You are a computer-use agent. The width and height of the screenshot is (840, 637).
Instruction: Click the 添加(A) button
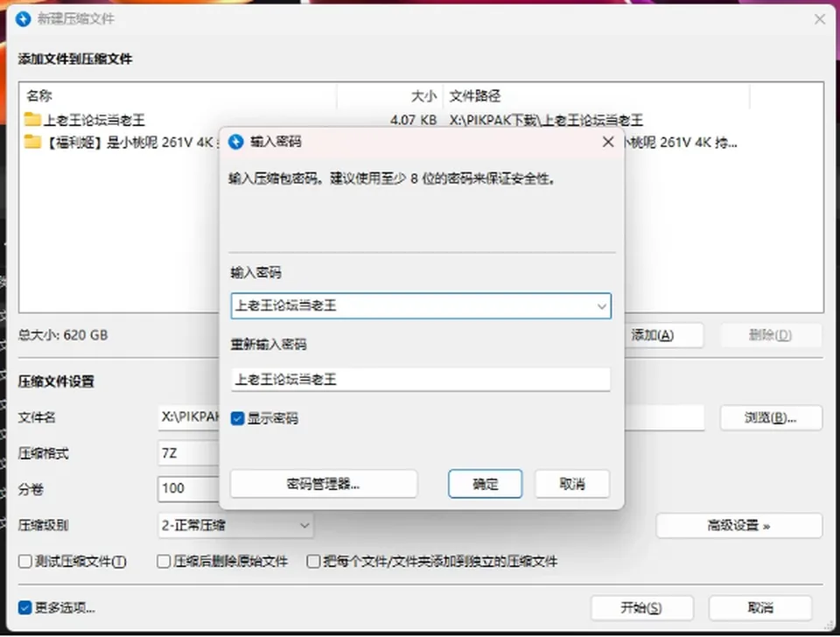[663, 336]
